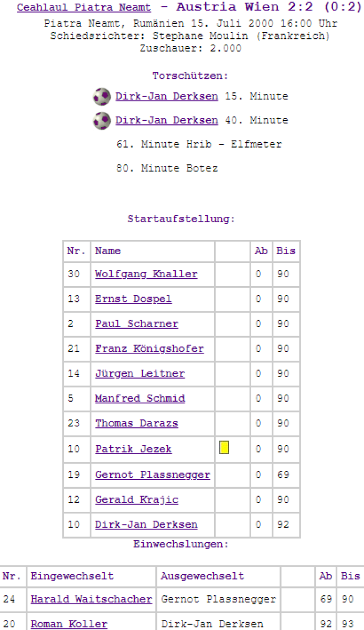Go to Jürgen Leitner's page

click(x=140, y=374)
